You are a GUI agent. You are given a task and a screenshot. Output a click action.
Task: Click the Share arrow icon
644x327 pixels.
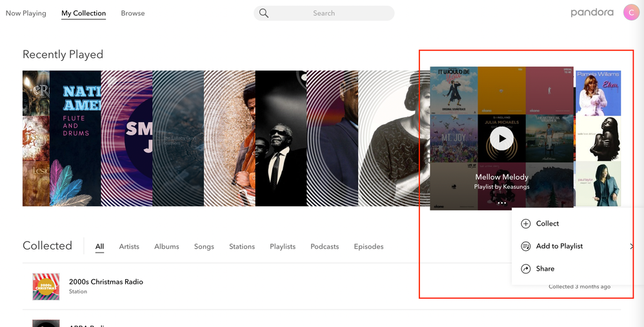[525, 269]
